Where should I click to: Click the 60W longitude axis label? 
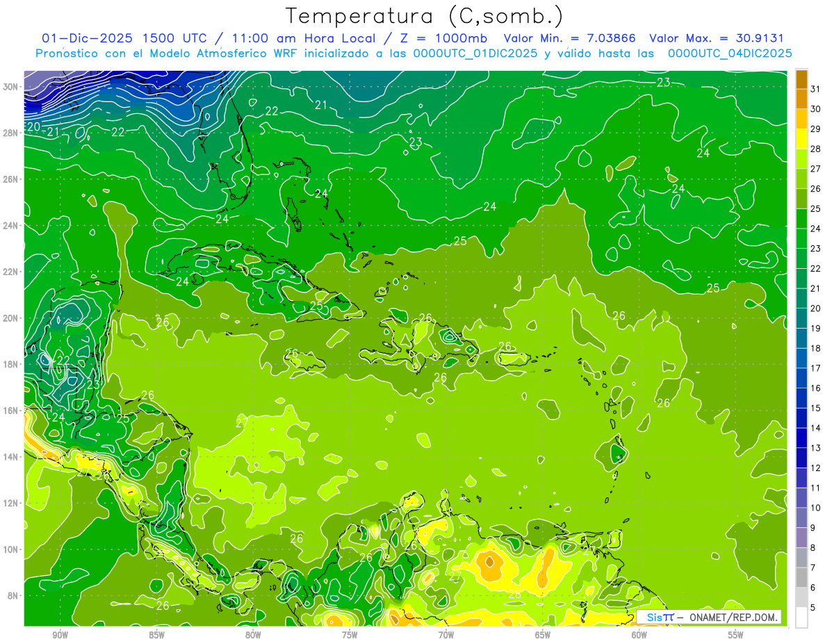[x=639, y=635]
